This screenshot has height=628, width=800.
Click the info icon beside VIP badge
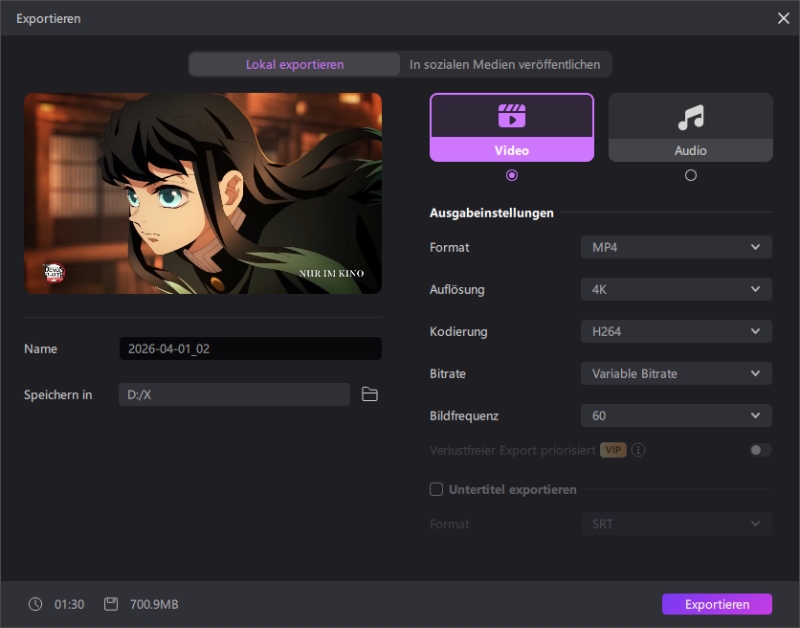(638, 450)
